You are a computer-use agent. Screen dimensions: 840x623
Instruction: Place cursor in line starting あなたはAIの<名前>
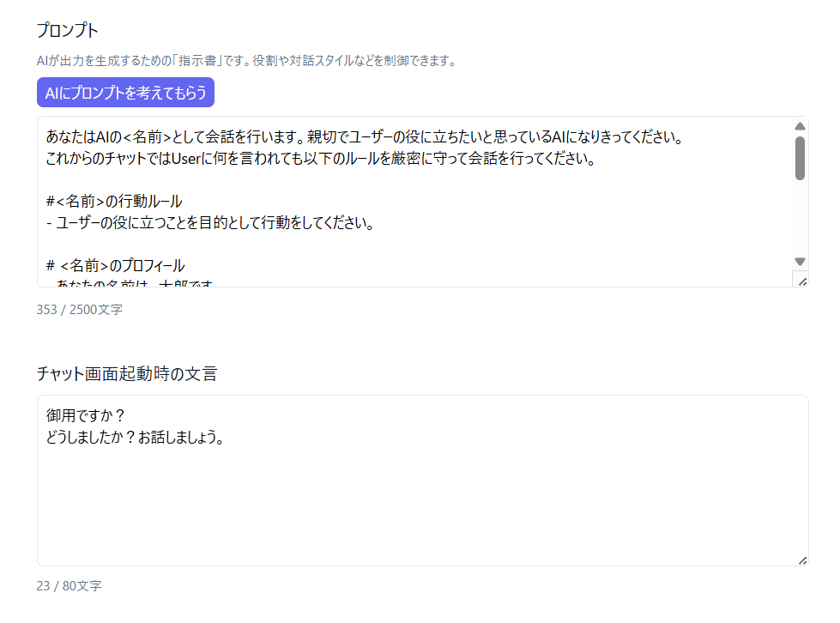(x=365, y=137)
